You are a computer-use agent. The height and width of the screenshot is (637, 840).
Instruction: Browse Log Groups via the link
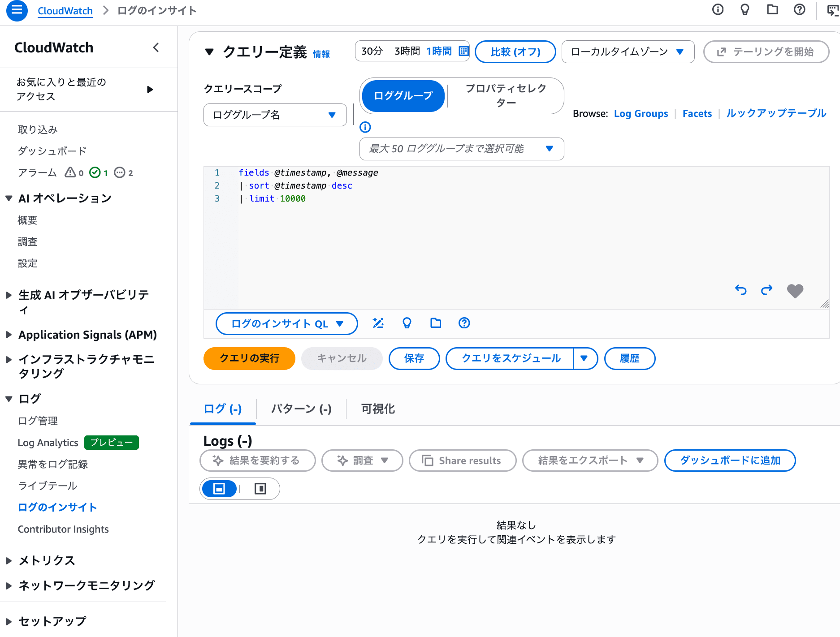pos(641,113)
